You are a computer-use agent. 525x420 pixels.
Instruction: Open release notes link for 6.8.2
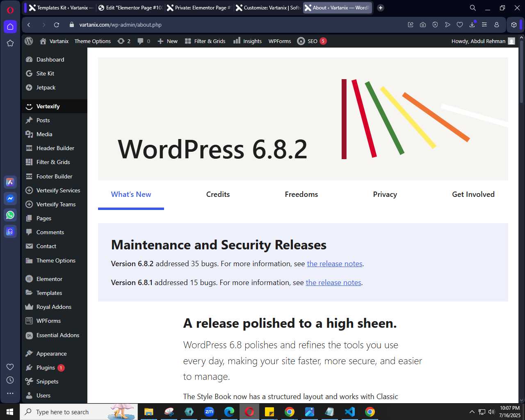pyautogui.click(x=335, y=264)
